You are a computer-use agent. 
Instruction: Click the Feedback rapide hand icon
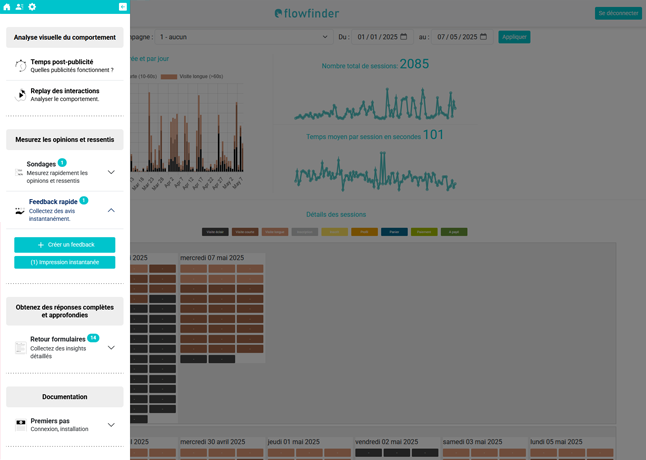[19, 210]
